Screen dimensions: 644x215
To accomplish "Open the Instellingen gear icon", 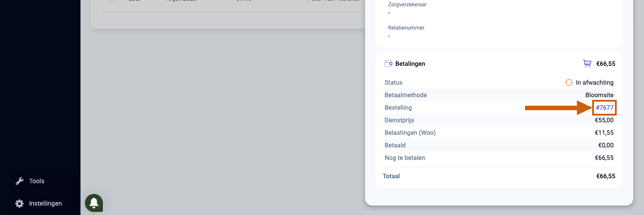I will [x=20, y=203].
